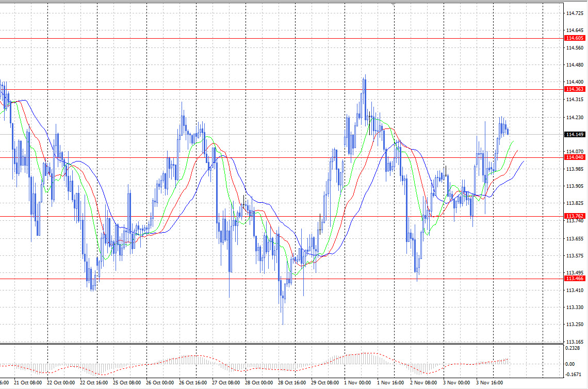Image resolution: width=588 pixels, height=389 pixels.
Task: Click the 1 Nov 16:00 time label
Action: (390, 383)
